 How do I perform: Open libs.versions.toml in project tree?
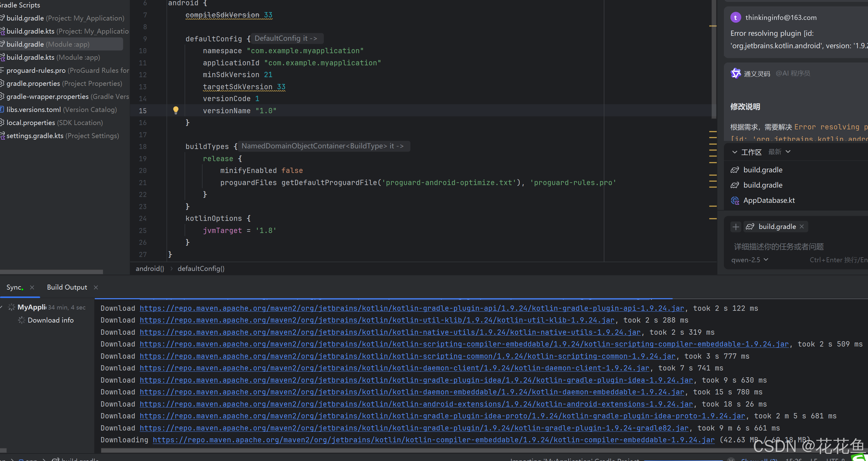pos(34,109)
